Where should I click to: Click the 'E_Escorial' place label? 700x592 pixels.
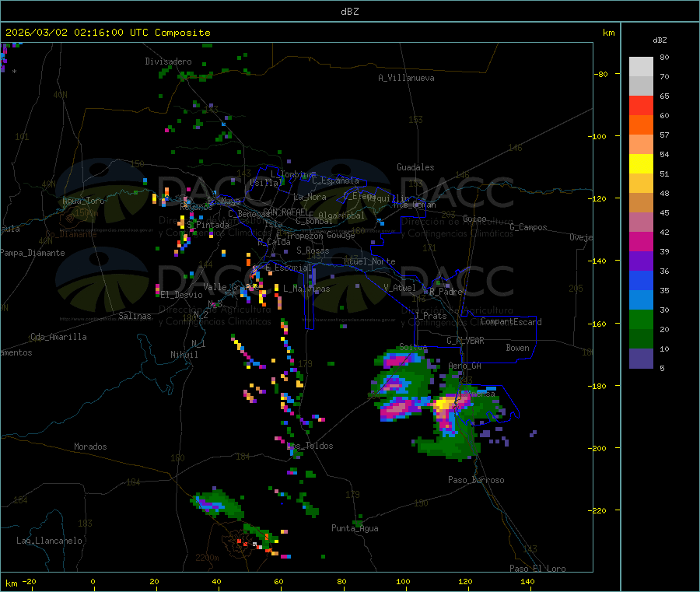289,268
